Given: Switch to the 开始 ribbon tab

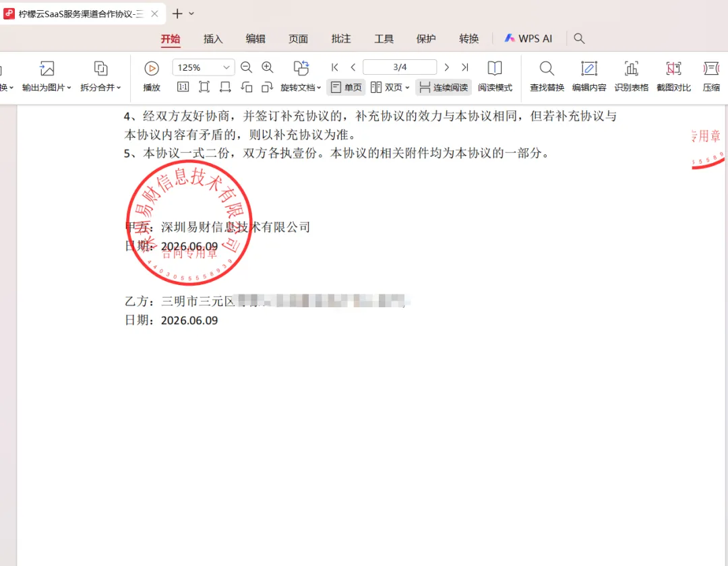Looking at the screenshot, I should 171,39.
